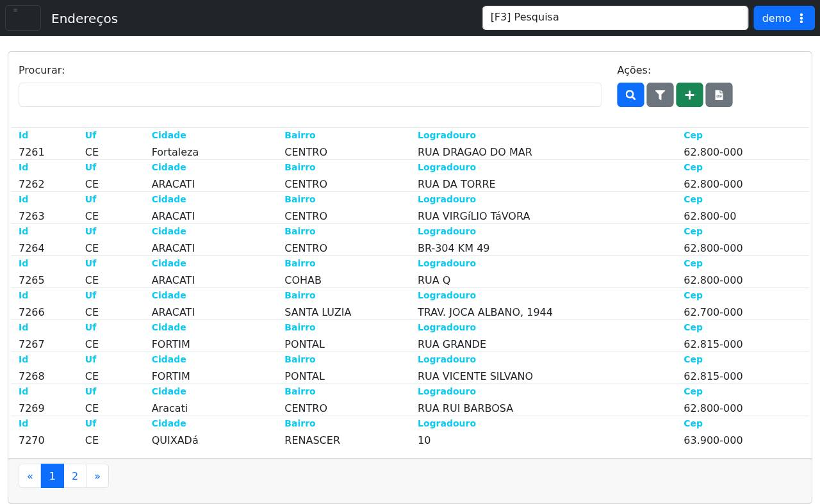
Task: Open the Endereços page title
Action: pos(85,19)
